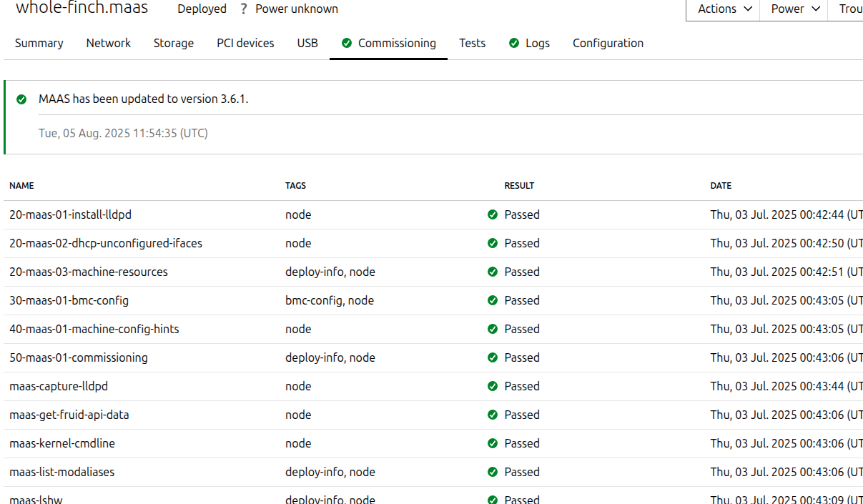This screenshot has width=863, height=504.
Task: Click the success icon on MAAS updated notification
Action: pos(21,99)
